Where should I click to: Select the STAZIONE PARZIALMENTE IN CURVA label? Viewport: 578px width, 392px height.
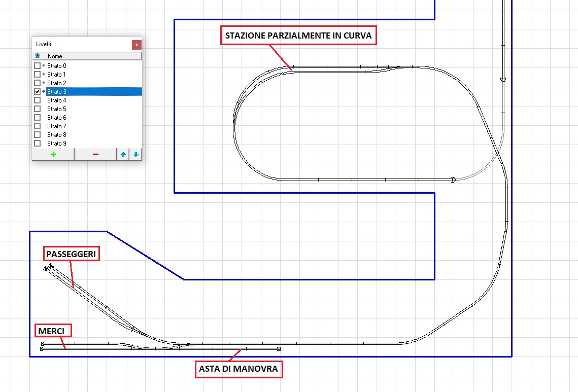pos(298,36)
